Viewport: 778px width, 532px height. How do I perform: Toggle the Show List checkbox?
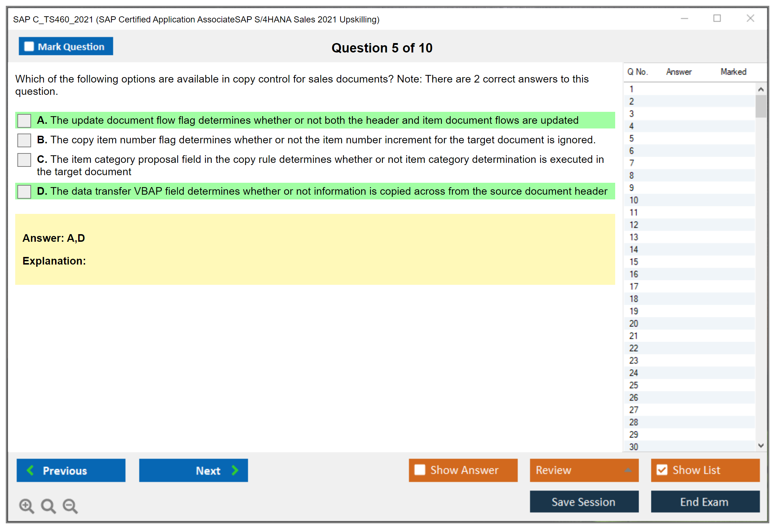pos(662,470)
